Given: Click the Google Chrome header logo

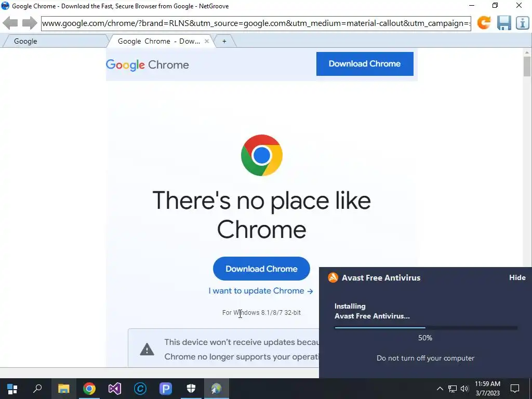Looking at the screenshot, I should (x=147, y=65).
